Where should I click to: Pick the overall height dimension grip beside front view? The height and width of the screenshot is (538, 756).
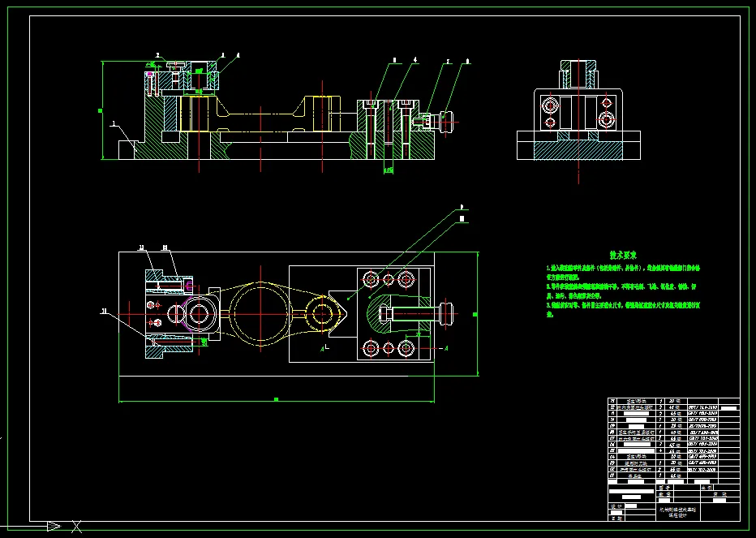[101, 110]
